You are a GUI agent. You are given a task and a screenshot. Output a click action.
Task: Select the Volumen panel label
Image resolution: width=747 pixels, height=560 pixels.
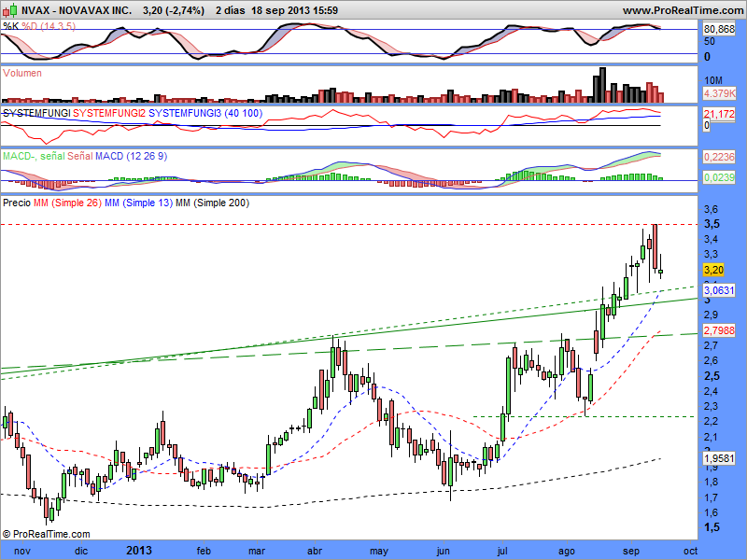coord(21,73)
